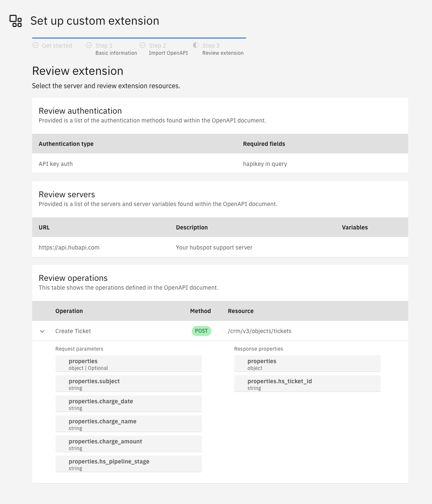Screen dimensions: 432x504
Task: Click the checkmark icon next to Step 2
Action: pos(142,45)
